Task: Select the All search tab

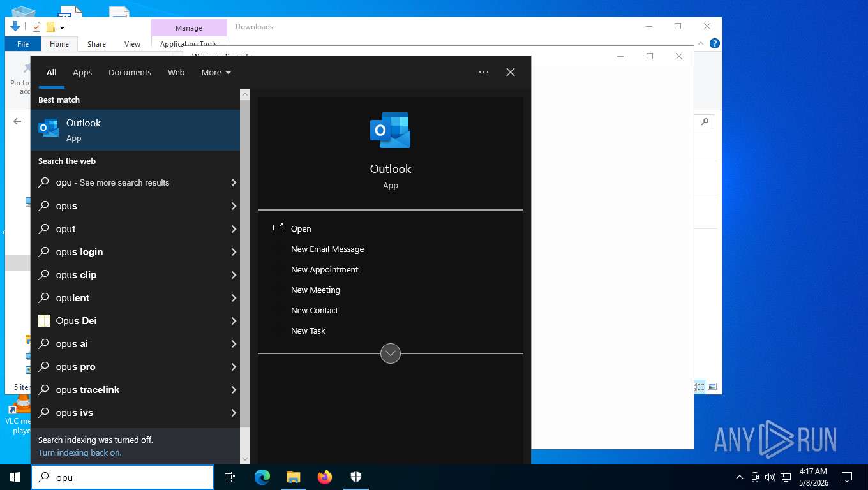Action: [52, 72]
